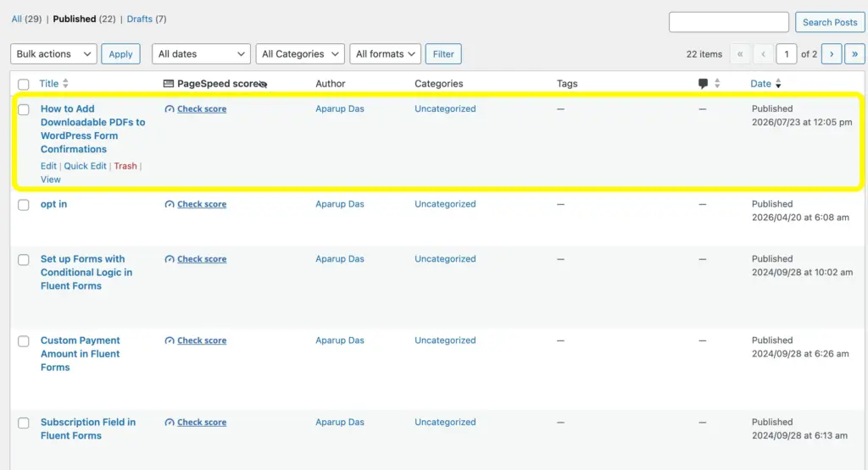Viewport: 868px width, 470px height.
Task: Click the disabled previous page arrow
Action: pyautogui.click(x=764, y=53)
